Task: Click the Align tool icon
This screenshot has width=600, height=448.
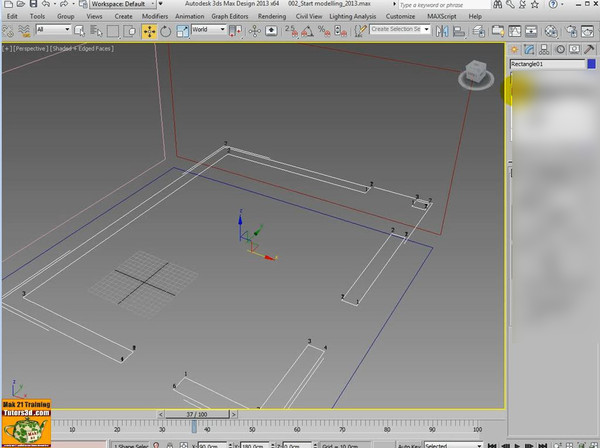Action: coord(459,31)
